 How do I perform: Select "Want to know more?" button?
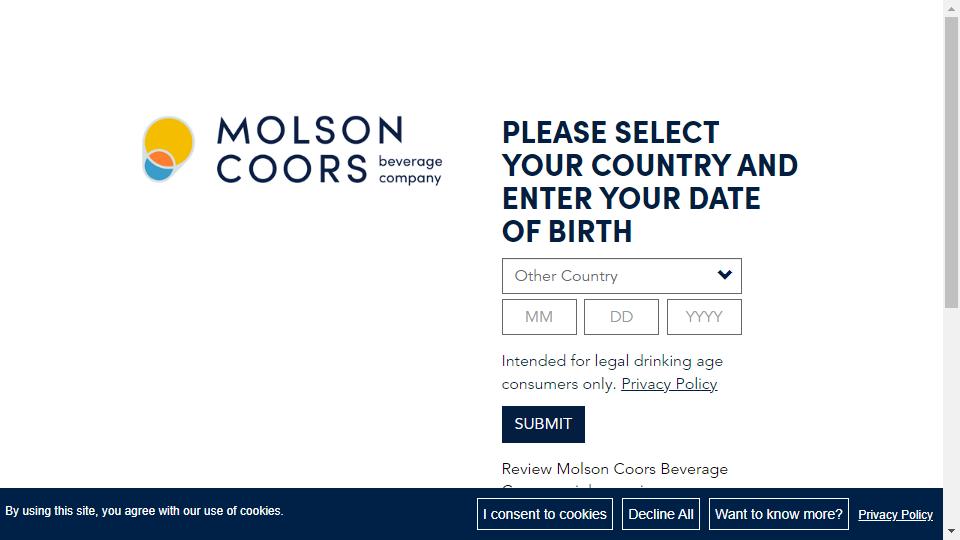click(778, 514)
